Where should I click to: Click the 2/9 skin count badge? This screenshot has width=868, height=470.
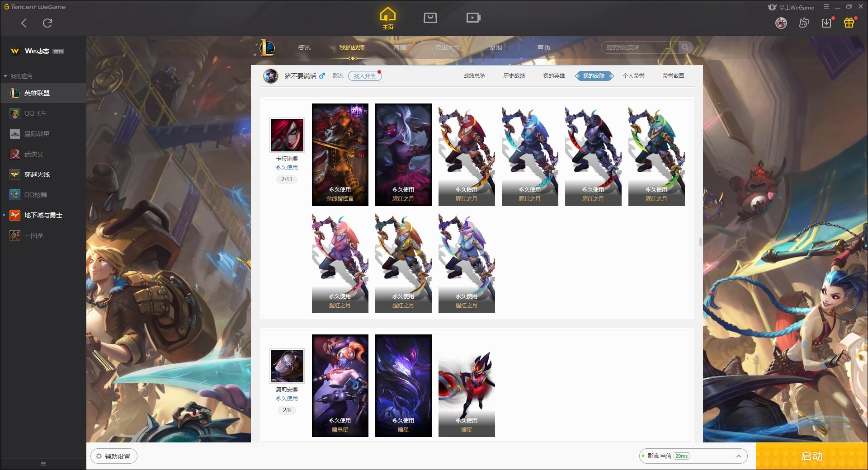(x=287, y=410)
